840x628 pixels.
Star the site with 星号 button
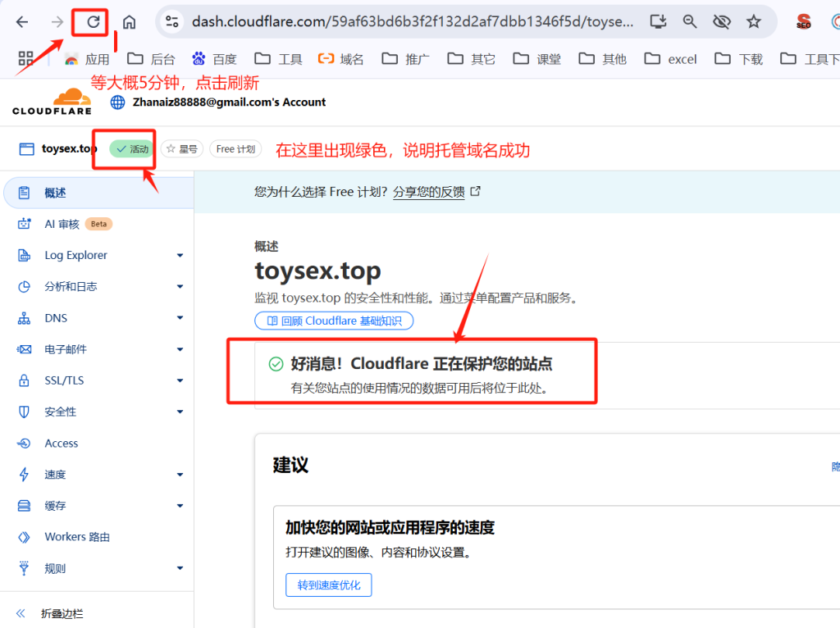(x=182, y=149)
